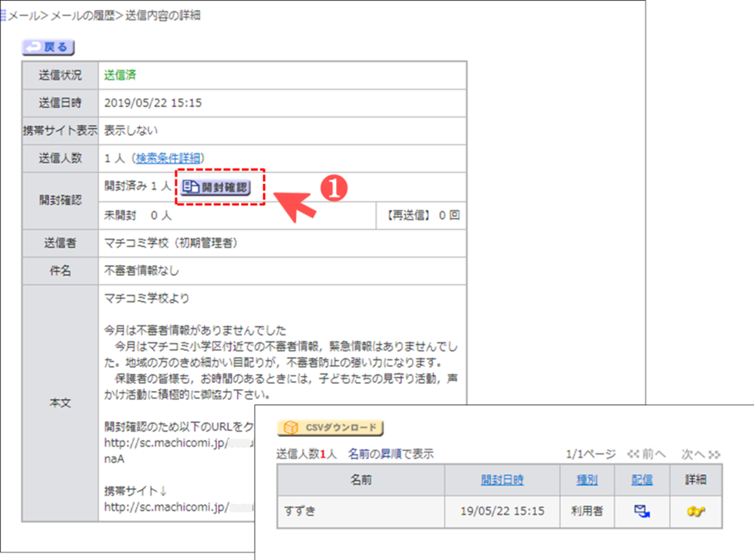The width and height of the screenshot is (754, 560).
Task: Open the 携帯サイト URL at the bottom
Action: [166, 507]
